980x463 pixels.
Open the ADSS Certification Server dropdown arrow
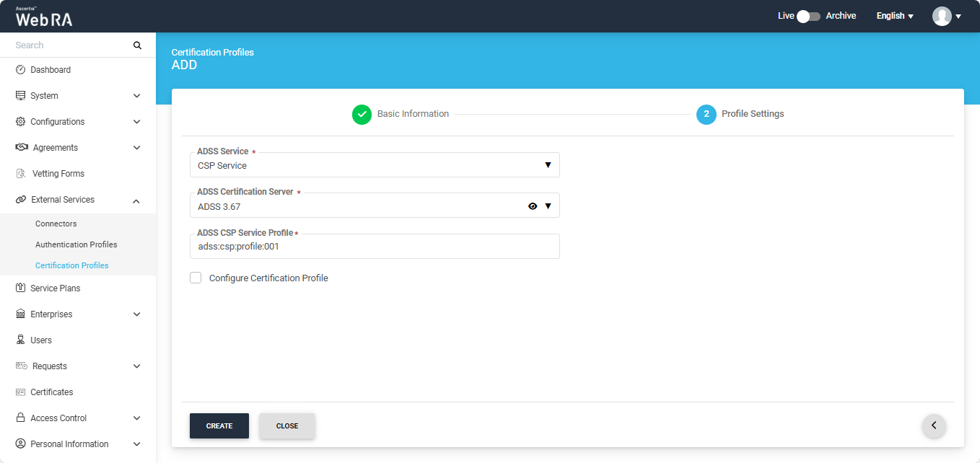(x=548, y=206)
